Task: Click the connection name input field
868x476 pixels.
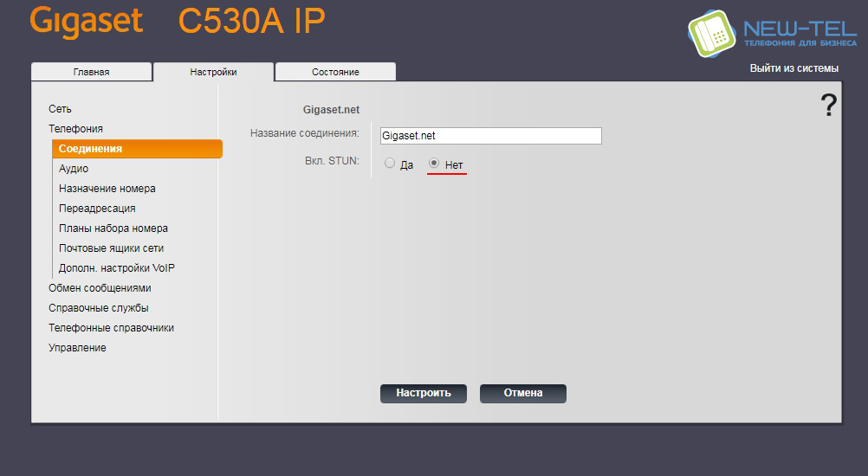Action: pyautogui.click(x=490, y=136)
